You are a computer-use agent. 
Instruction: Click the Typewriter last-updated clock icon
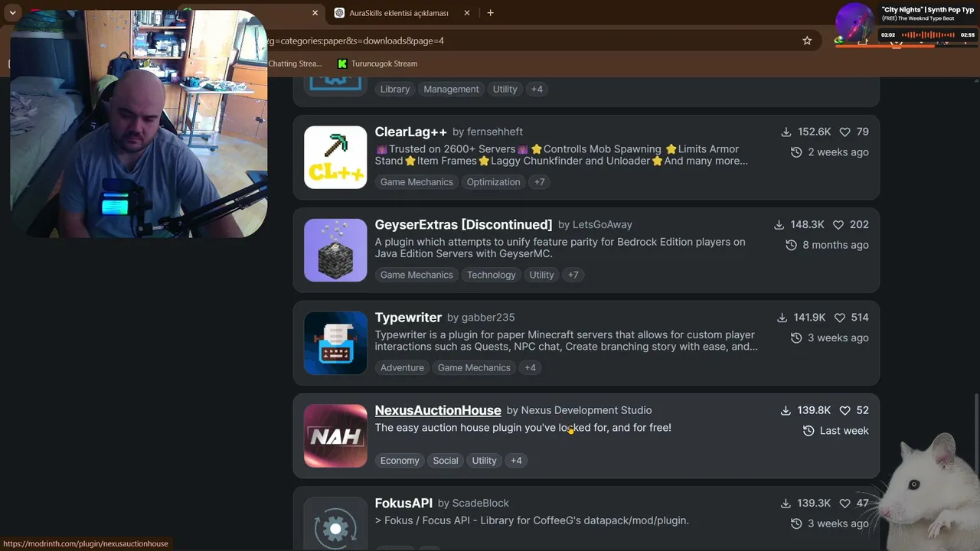click(x=796, y=338)
